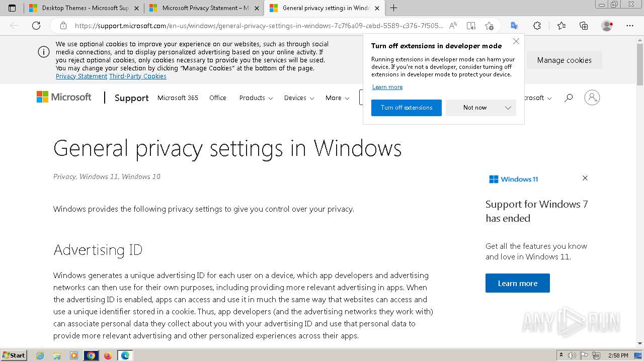The height and width of the screenshot is (362, 644).
Task: Select the Advertising ID heading
Action: pyautogui.click(x=98, y=249)
